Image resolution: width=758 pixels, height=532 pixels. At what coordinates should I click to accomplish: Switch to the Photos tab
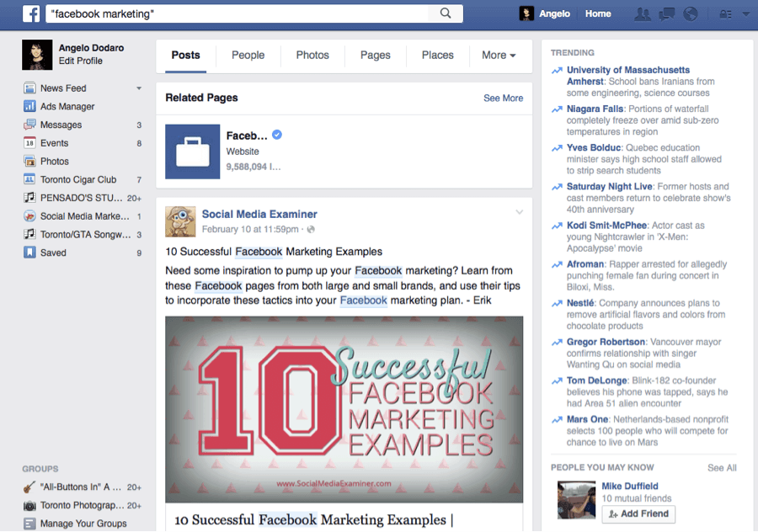(x=312, y=55)
